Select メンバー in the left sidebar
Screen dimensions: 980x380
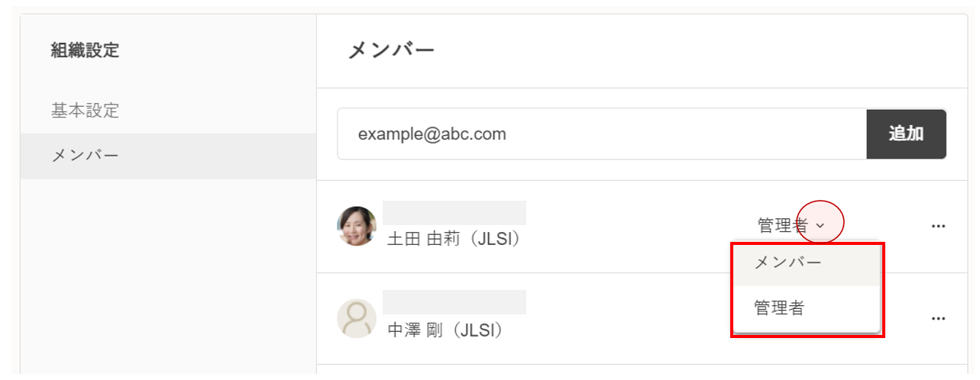(85, 156)
